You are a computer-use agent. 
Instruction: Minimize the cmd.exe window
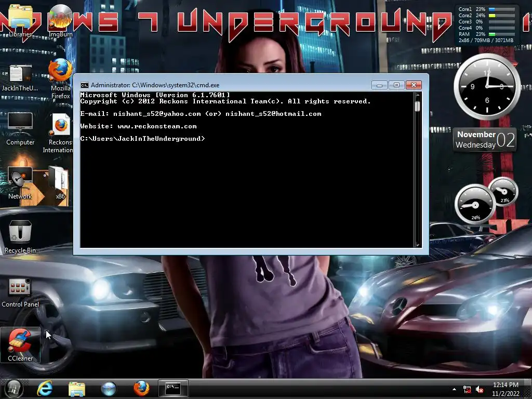[x=379, y=85]
